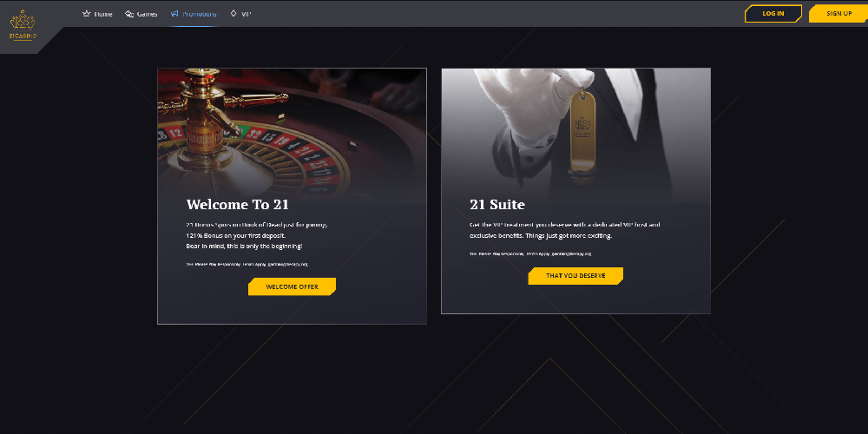Click the Welcome To 21 heading
This screenshot has width=868, height=434.
point(238,204)
